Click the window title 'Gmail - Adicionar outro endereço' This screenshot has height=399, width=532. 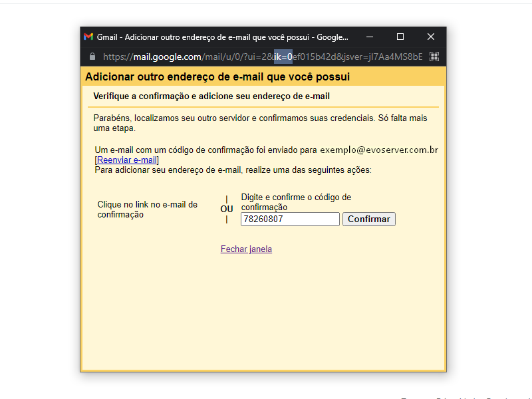click(x=223, y=37)
